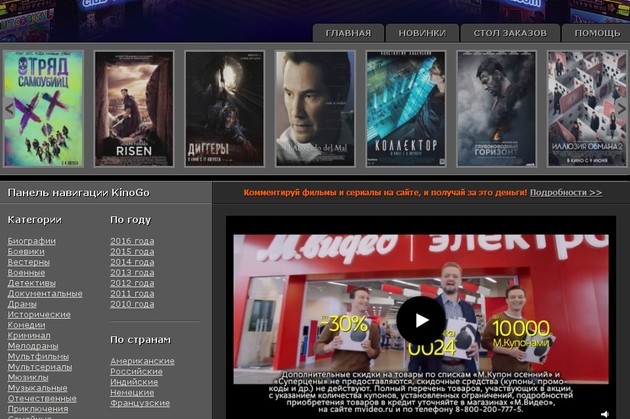Open the ПОМОЩЬ tab
The height and width of the screenshot is (419, 630).
pyautogui.click(x=597, y=33)
